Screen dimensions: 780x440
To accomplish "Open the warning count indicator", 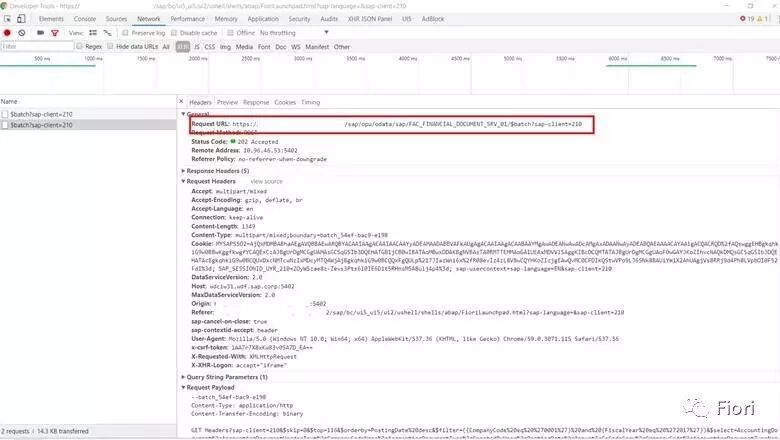I will pos(763,19).
